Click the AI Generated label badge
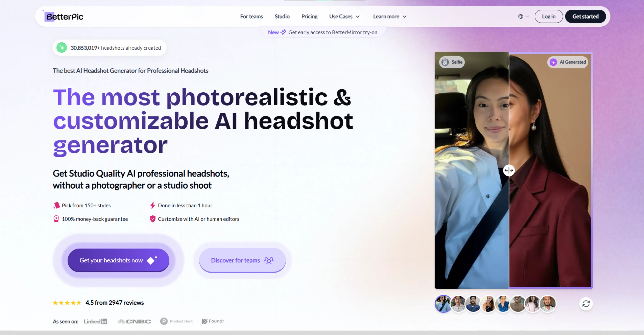 click(x=568, y=62)
